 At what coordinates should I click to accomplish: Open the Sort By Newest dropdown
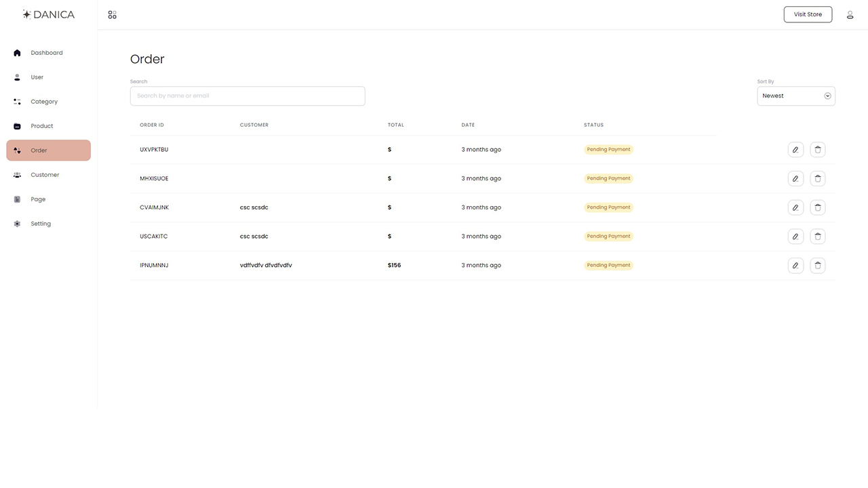click(796, 96)
